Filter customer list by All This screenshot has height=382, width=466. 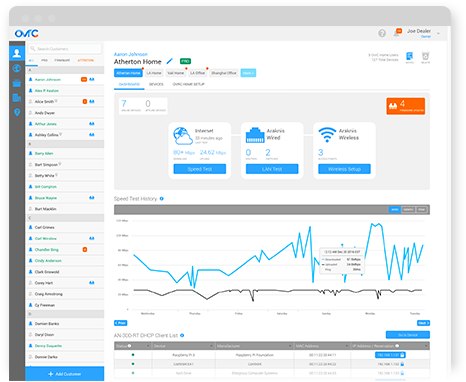pyautogui.click(x=31, y=60)
